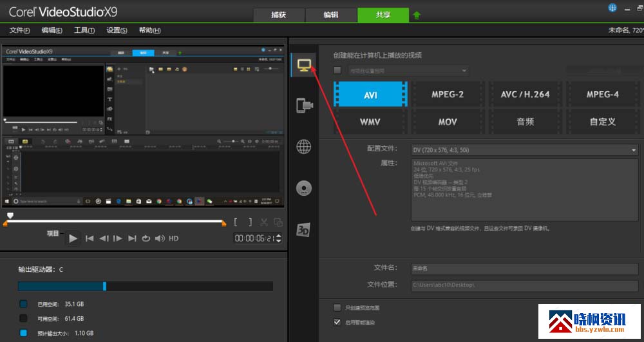Click the timecode display field
This screenshot has height=342, width=644.
tap(254, 238)
